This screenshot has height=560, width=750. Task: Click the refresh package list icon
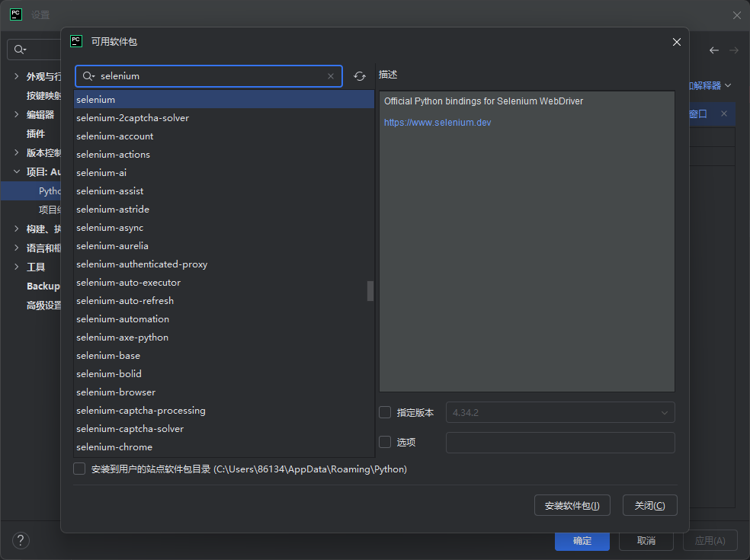click(x=360, y=76)
